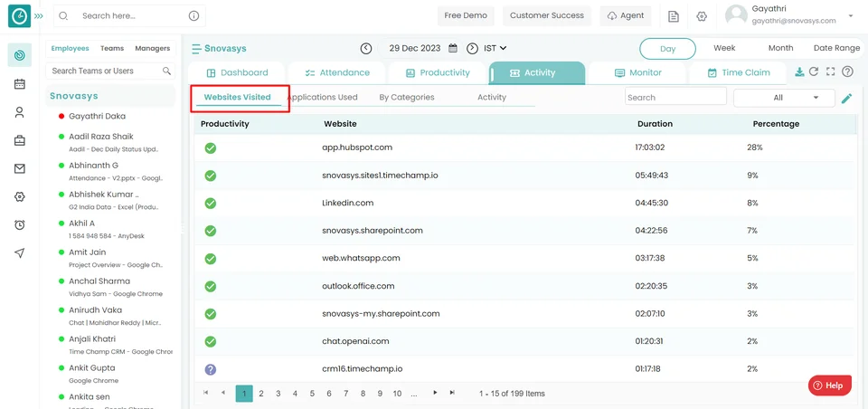Image resolution: width=868 pixels, height=409 pixels.
Task: Click the Search here input field
Action: click(129, 16)
